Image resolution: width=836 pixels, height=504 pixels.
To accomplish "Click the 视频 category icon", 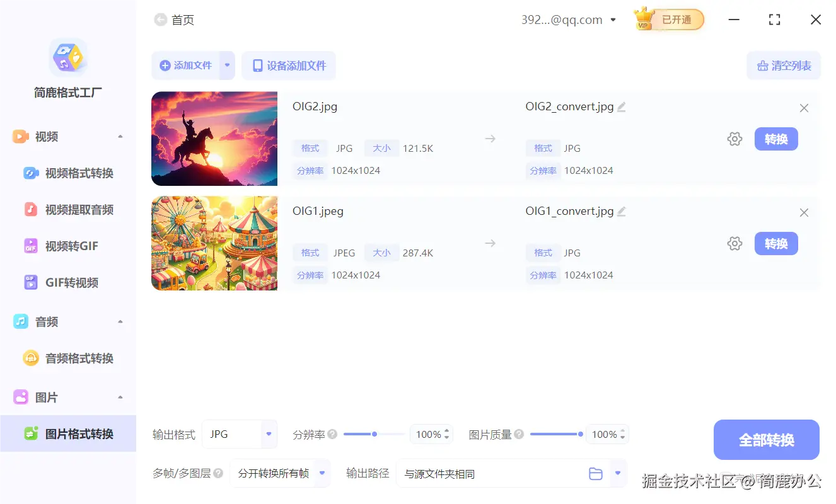I will tap(21, 137).
